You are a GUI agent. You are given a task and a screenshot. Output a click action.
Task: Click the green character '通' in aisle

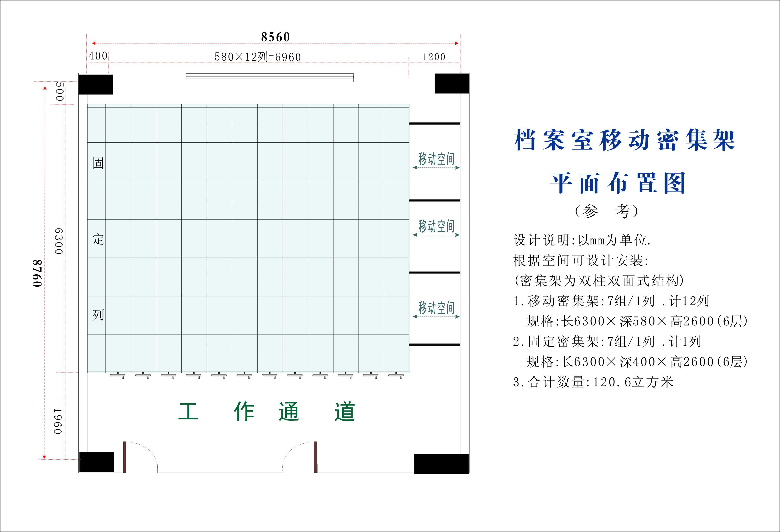(x=289, y=411)
